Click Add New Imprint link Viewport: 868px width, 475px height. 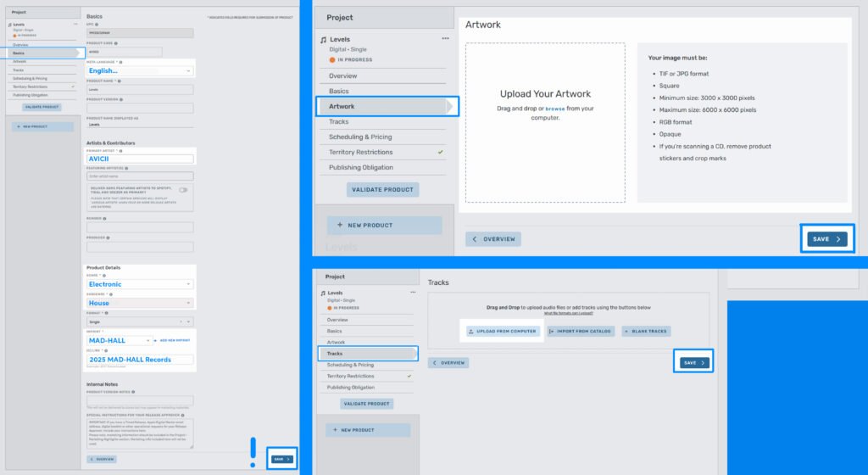tap(175, 340)
